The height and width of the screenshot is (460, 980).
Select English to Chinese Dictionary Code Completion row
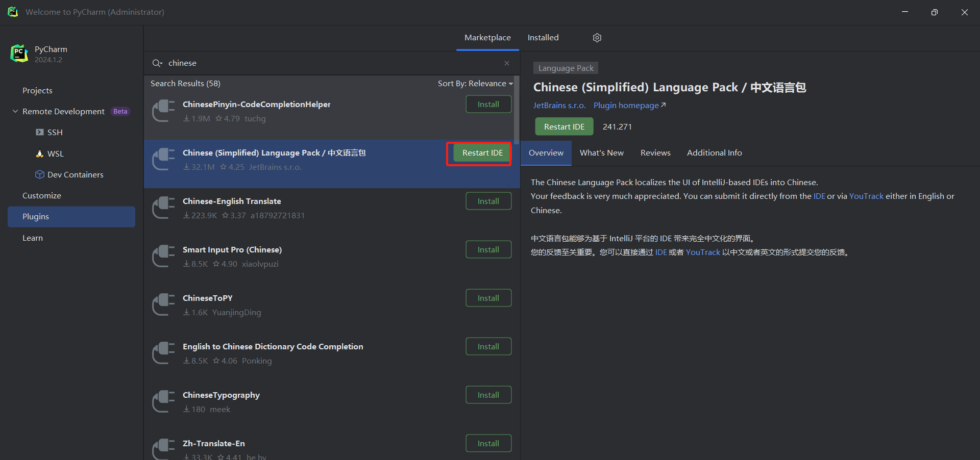pyautogui.click(x=332, y=358)
